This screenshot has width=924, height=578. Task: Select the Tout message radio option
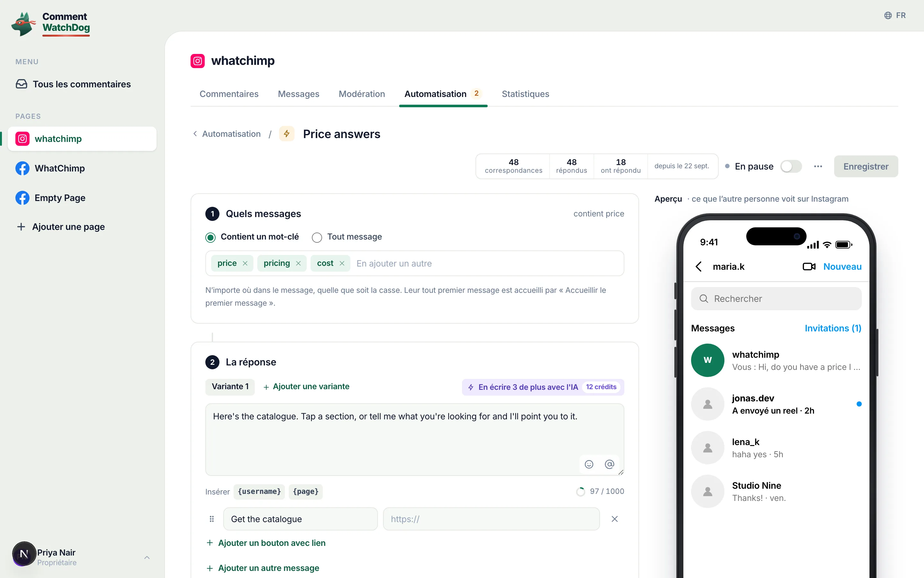(x=317, y=237)
